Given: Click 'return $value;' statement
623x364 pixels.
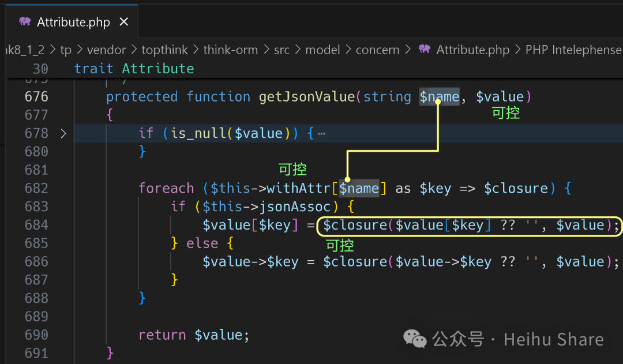Looking at the screenshot, I should 194,335.
